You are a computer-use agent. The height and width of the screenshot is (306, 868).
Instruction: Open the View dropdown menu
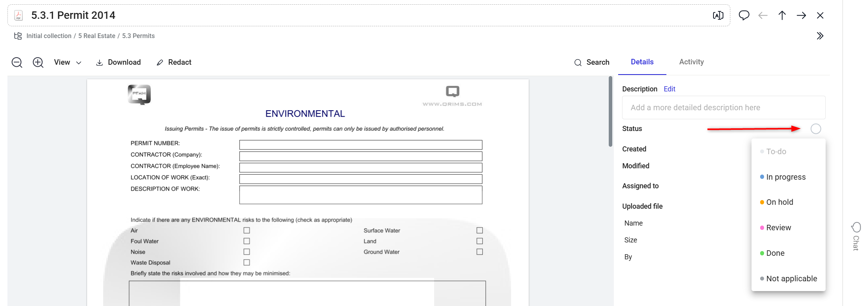point(68,62)
